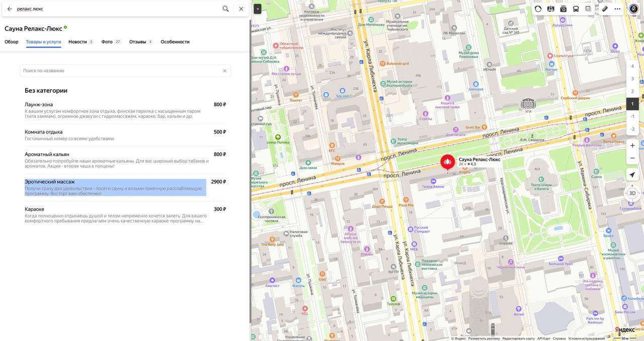This screenshot has height=341, width=644.
Task: Open the Условия использования link
Action: coord(587,338)
